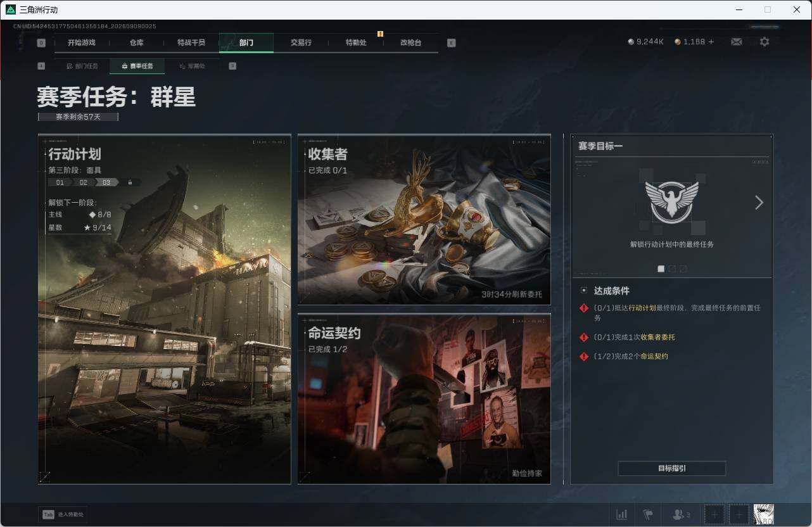Image resolution: width=812 pixels, height=527 pixels.
Task: Click the 进入特勤处 button
Action: [x=63, y=515]
